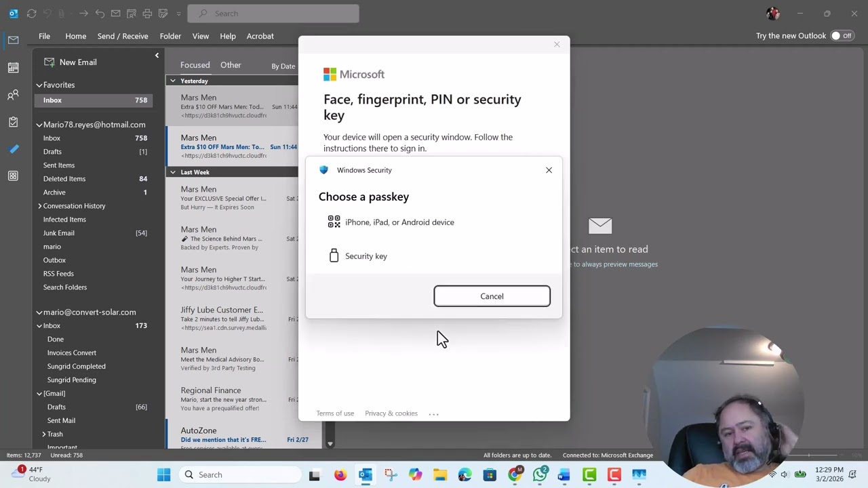Open the People view in Outlook sidebar
868x488 pixels.
pyautogui.click(x=13, y=95)
